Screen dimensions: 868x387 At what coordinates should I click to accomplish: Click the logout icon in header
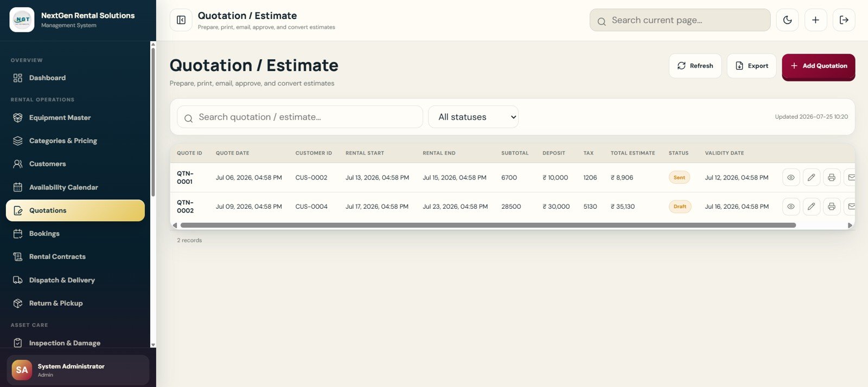(844, 20)
